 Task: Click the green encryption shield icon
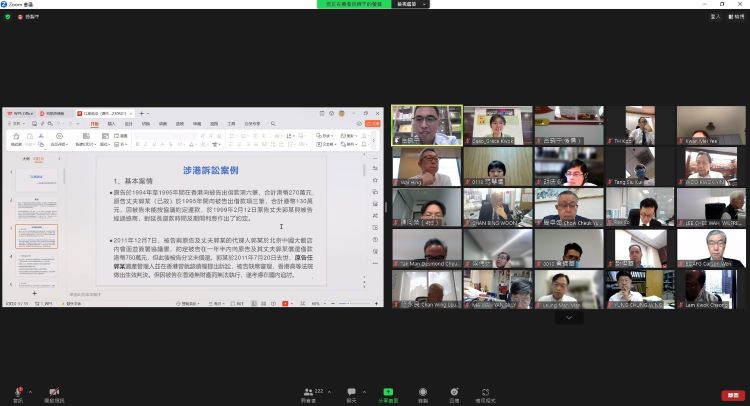tap(8, 17)
